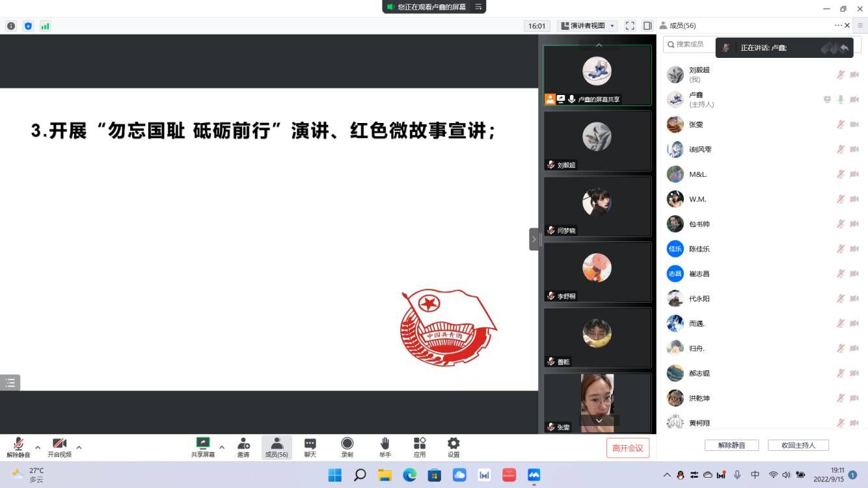Click the 搜索成员 search field
868x488 pixels.
click(690, 44)
